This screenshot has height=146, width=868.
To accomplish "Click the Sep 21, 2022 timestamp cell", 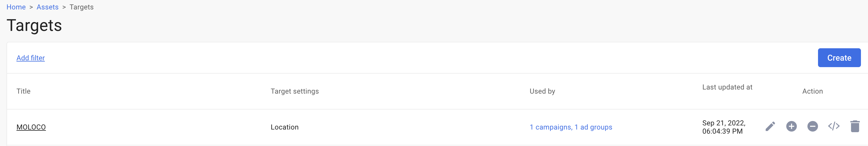I will (x=724, y=127).
